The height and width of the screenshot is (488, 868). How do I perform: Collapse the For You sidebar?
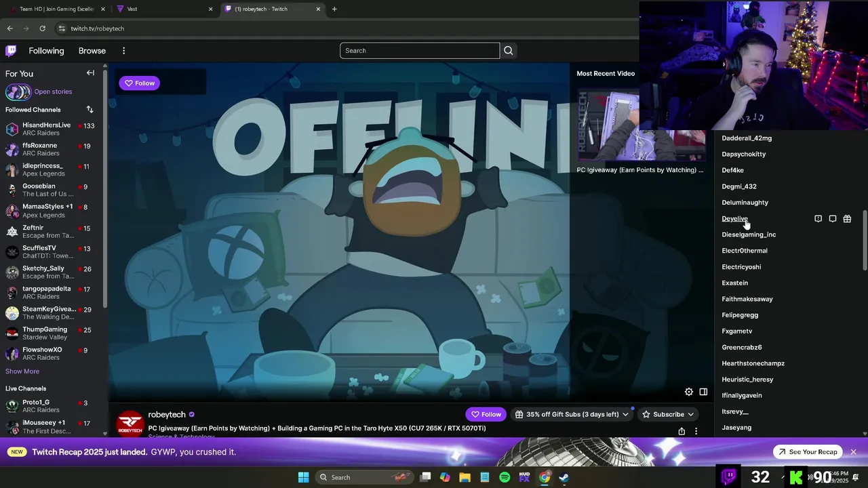(90, 73)
